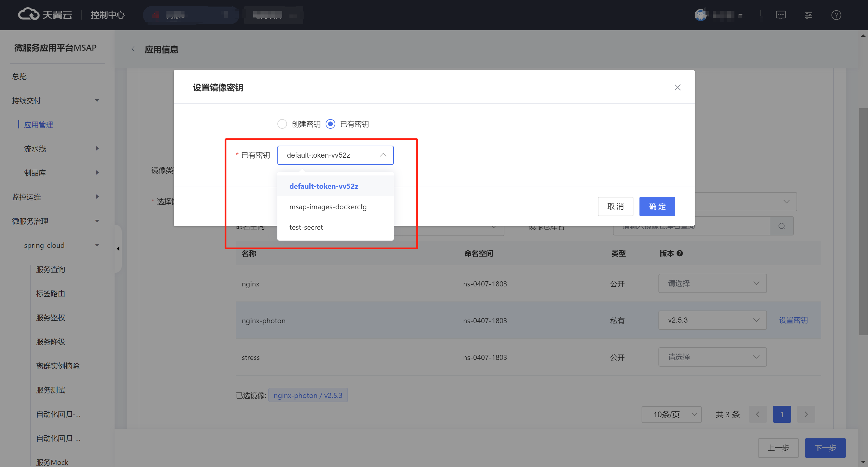This screenshot has width=868, height=467.
Task: Click page number 1 in pagination
Action: pos(782,415)
